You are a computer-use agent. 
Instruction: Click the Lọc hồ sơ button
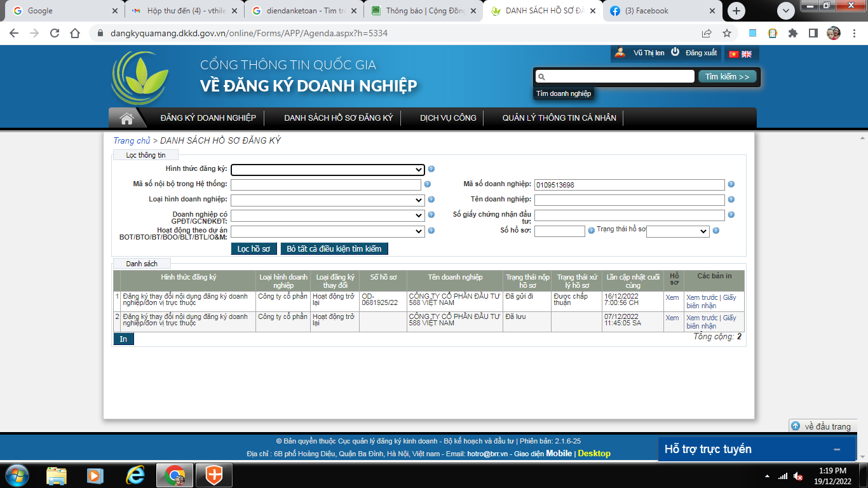point(254,248)
